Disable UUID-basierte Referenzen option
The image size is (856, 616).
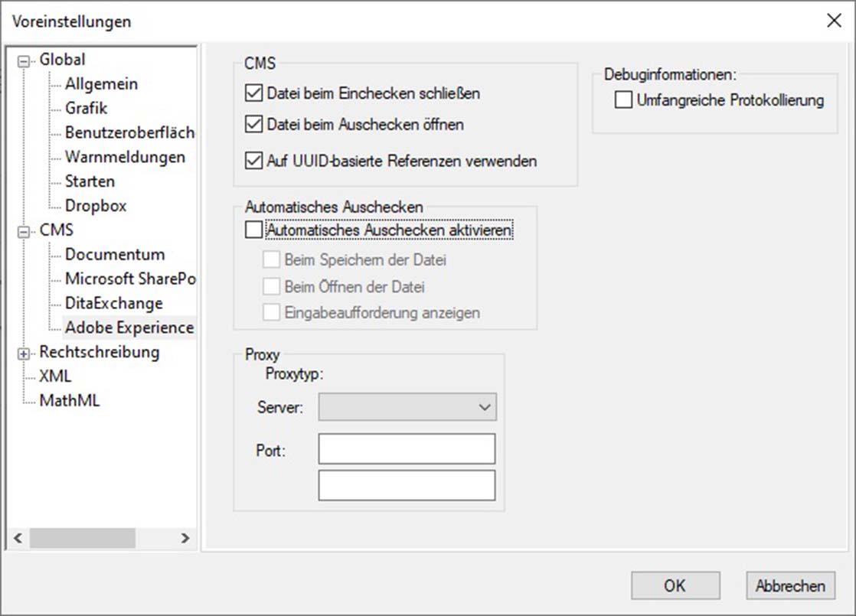tap(253, 161)
